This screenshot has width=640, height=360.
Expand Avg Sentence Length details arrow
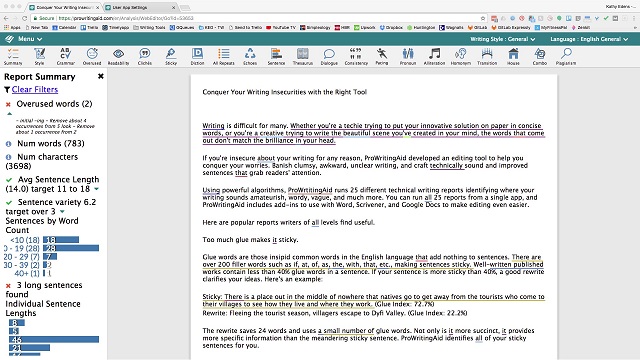[97, 189]
